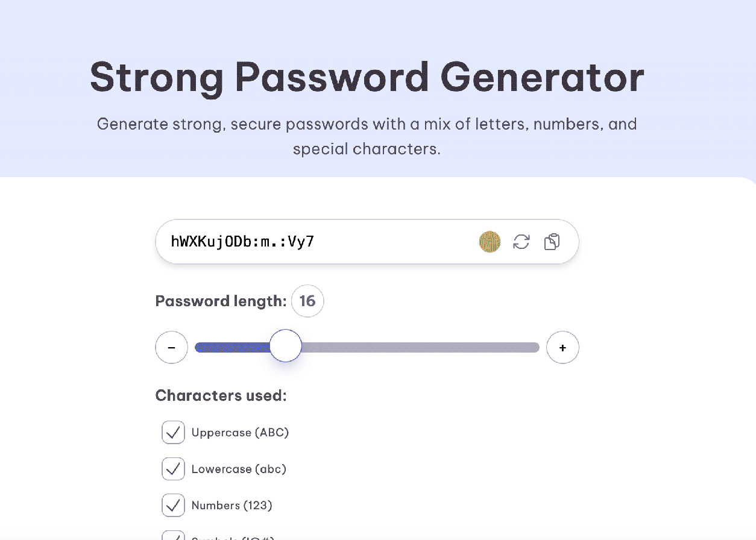Toggle the partially visible Symbols checkbox
756x540 pixels.
pyautogui.click(x=173, y=535)
